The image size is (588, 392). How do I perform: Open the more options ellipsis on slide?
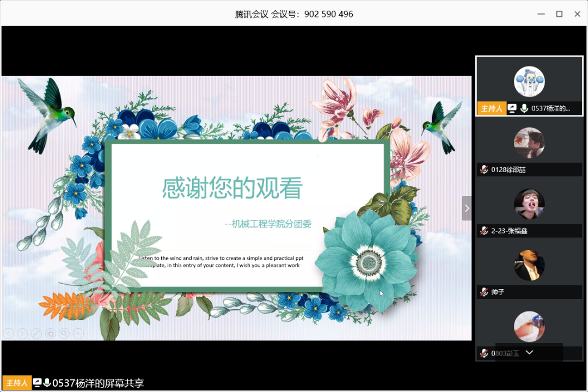pos(78,333)
